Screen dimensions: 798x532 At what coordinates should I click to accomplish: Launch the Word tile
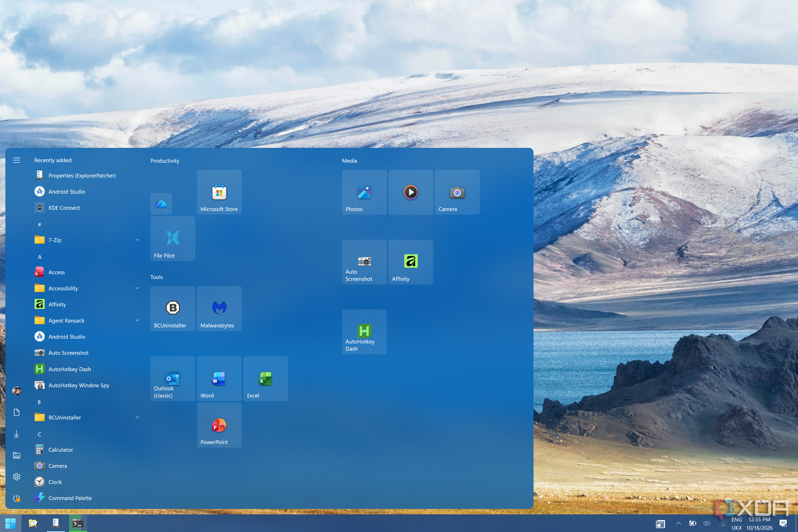pos(219,379)
